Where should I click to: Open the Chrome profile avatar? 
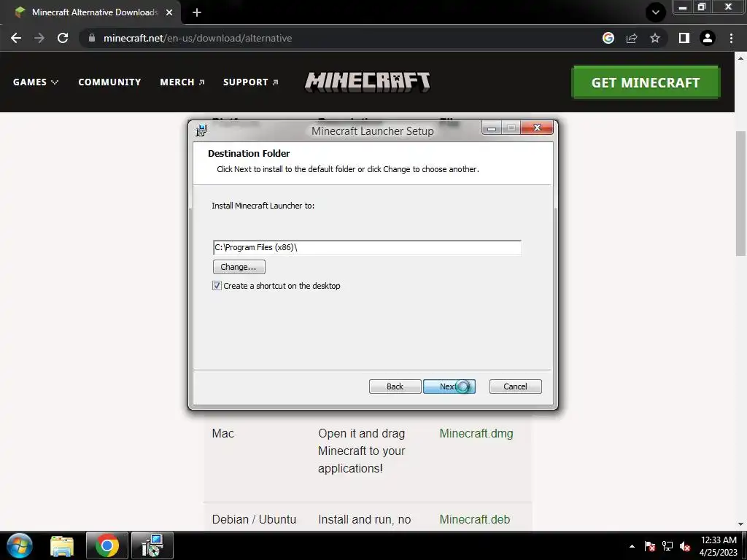(708, 38)
